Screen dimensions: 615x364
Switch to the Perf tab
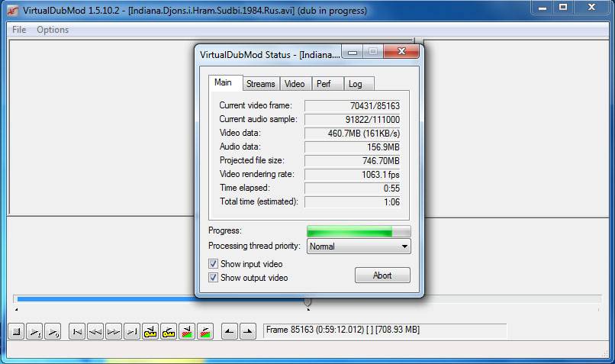324,84
